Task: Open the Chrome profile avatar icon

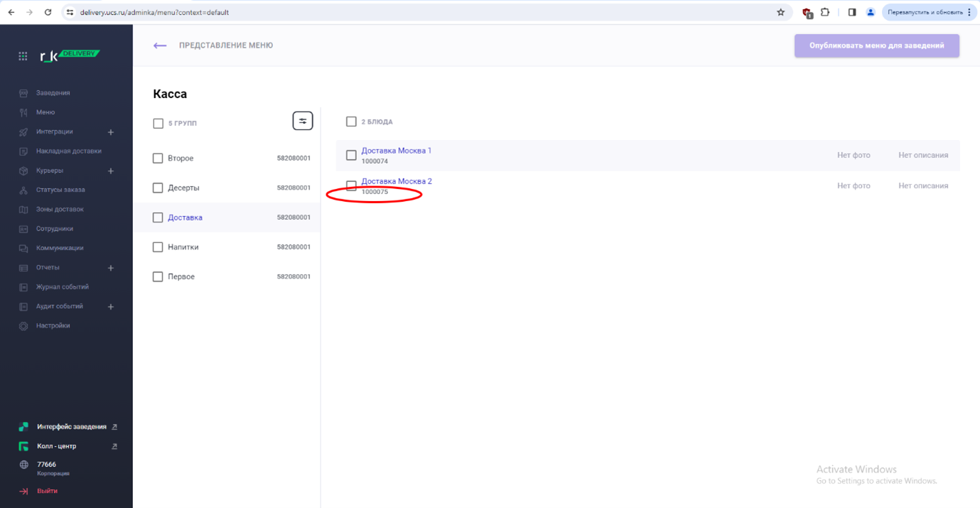Action: (x=870, y=12)
